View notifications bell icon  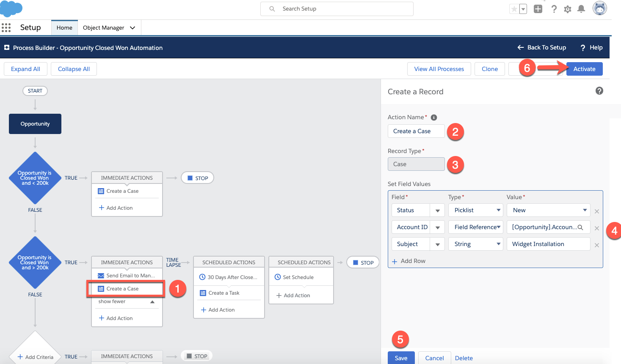(581, 9)
